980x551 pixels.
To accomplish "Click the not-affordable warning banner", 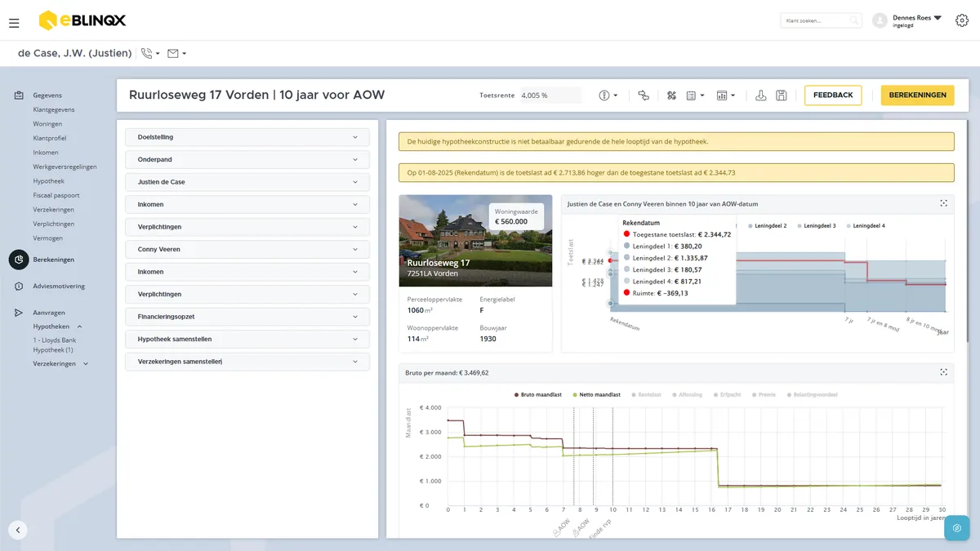I will coord(676,141).
